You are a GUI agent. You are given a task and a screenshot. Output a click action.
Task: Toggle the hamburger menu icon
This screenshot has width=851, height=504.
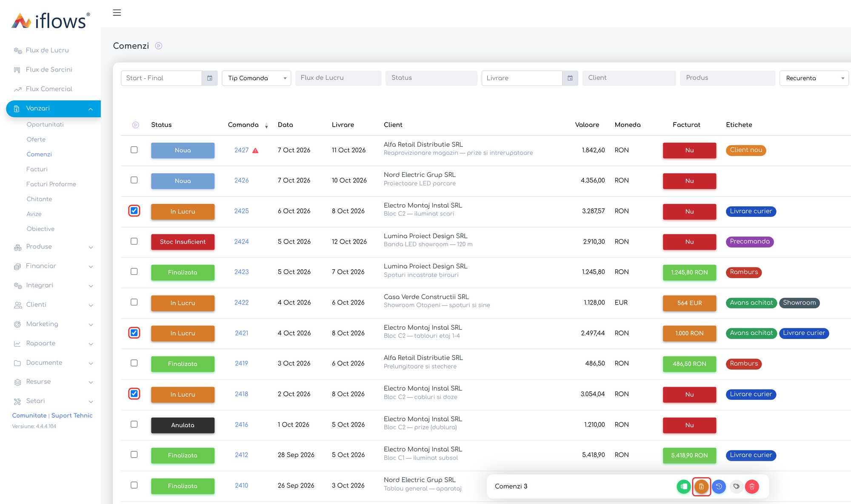click(117, 13)
